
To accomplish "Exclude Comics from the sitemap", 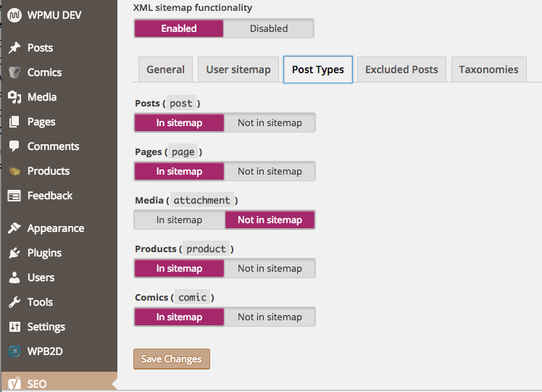I will 270,317.
